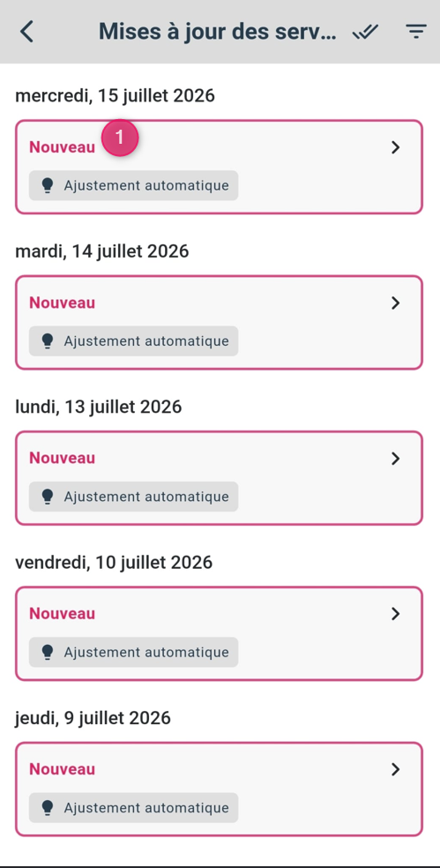Viewport: 440px width, 868px height.
Task: Expand the 9 juillet update chevron
Action: [x=395, y=769]
